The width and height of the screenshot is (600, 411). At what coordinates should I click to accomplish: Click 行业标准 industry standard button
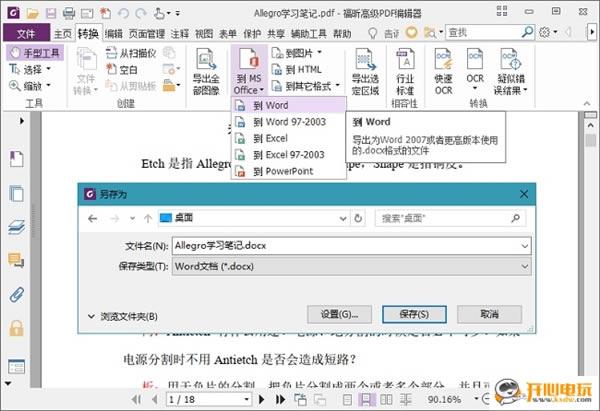coord(405,72)
